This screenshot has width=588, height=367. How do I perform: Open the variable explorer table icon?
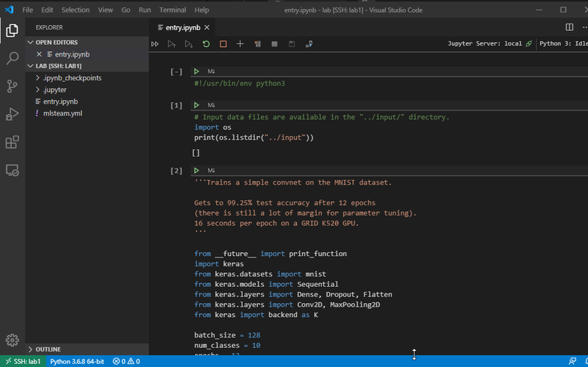coord(274,44)
